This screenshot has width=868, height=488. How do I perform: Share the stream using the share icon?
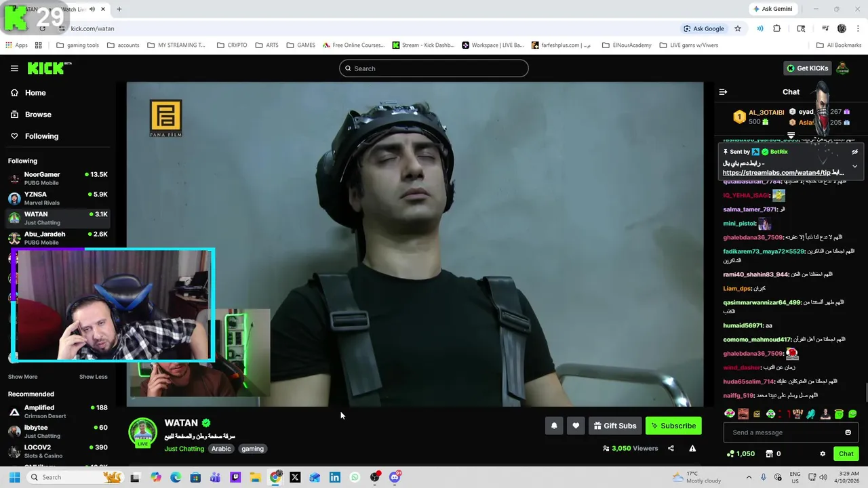pos(671,448)
